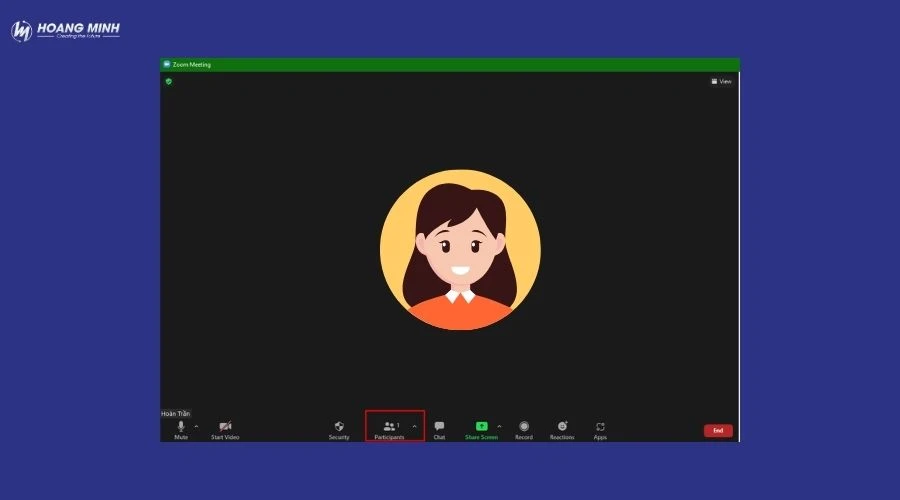Open the Security shield menu
This screenshot has width=900, height=500.
339,430
